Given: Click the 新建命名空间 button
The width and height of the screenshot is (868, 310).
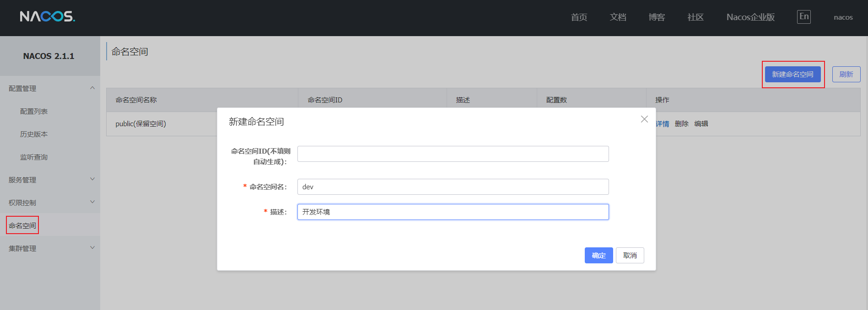Looking at the screenshot, I should pyautogui.click(x=793, y=74).
